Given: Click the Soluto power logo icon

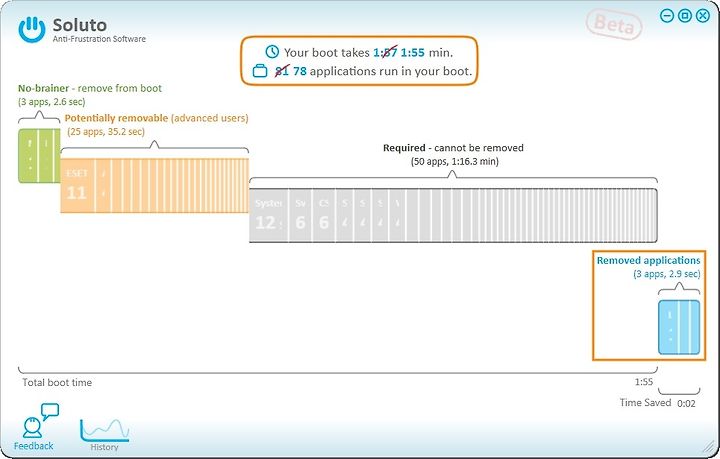Looking at the screenshot, I should click(32, 29).
